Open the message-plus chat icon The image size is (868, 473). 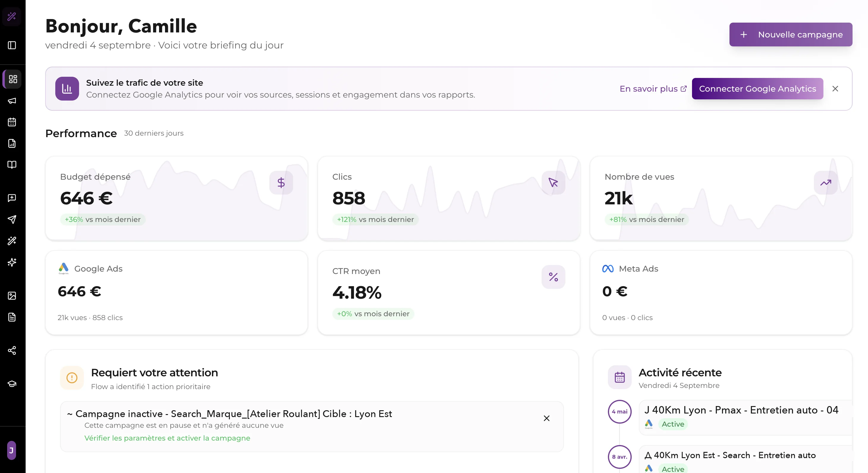click(12, 198)
